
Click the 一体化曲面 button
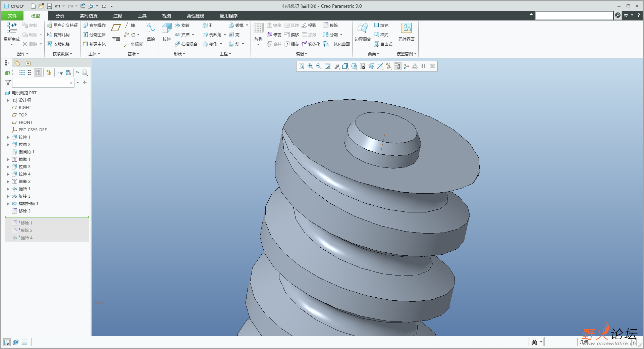pos(336,44)
